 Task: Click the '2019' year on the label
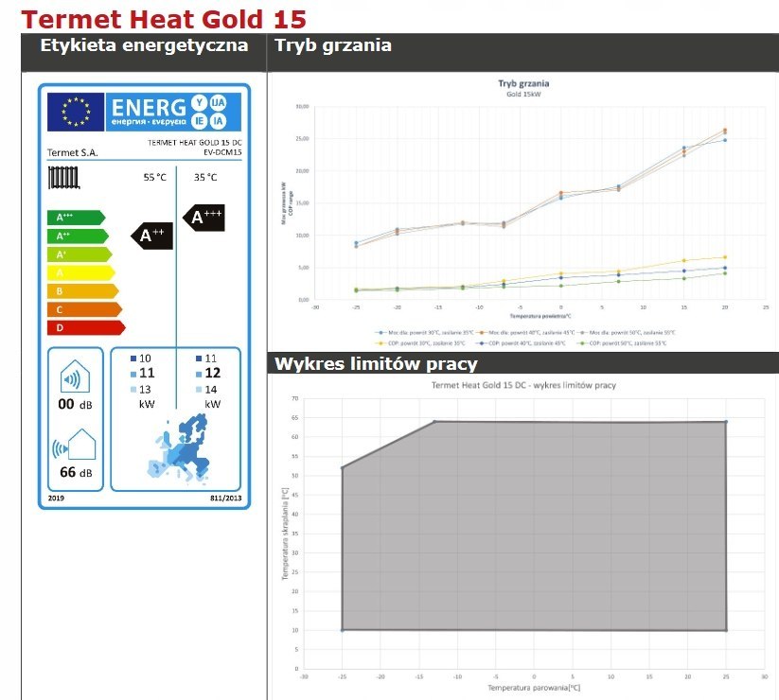56,498
